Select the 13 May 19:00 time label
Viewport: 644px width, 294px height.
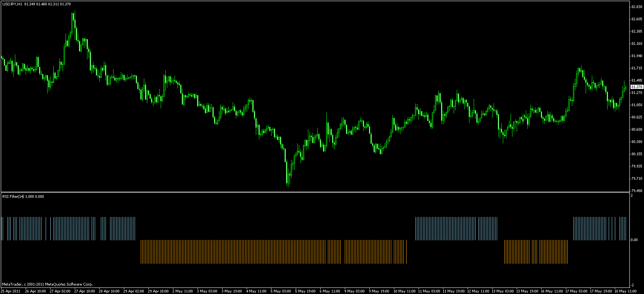[x=527, y=291]
